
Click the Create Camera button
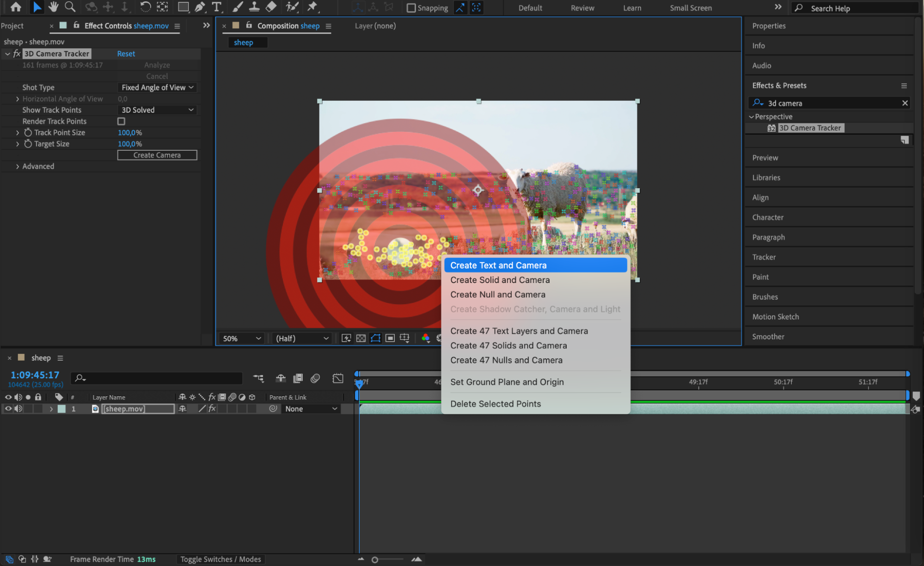tap(157, 155)
